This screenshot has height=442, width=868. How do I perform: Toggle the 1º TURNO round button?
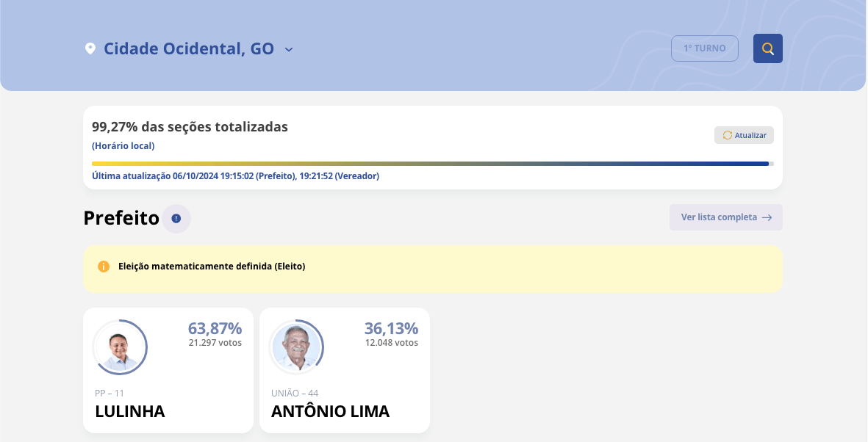pos(704,48)
